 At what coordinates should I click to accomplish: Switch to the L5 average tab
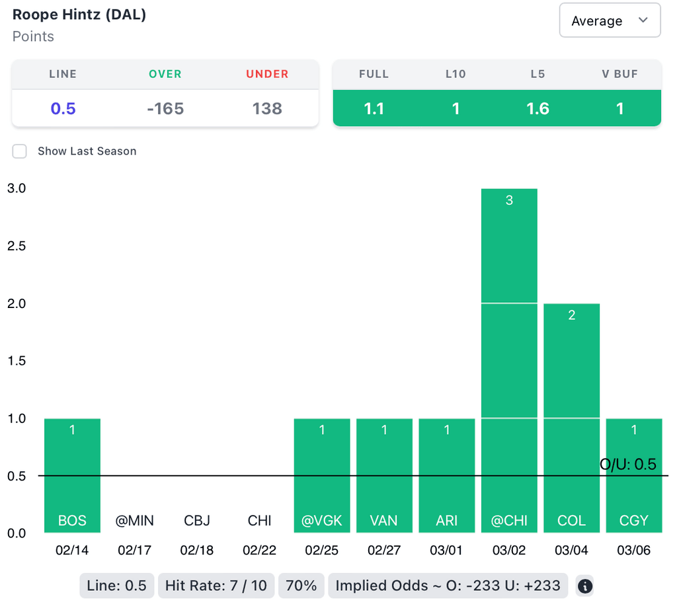pyautogui.click(x=538, y=108)
